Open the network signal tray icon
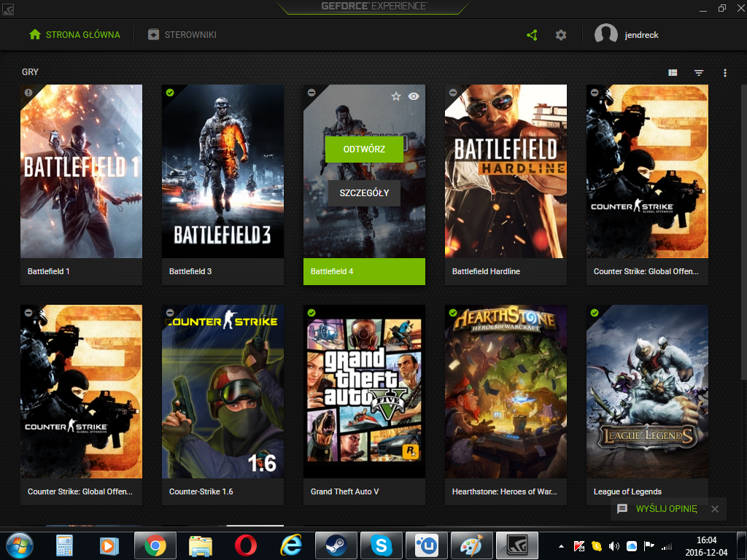 [x=667, y=546]
